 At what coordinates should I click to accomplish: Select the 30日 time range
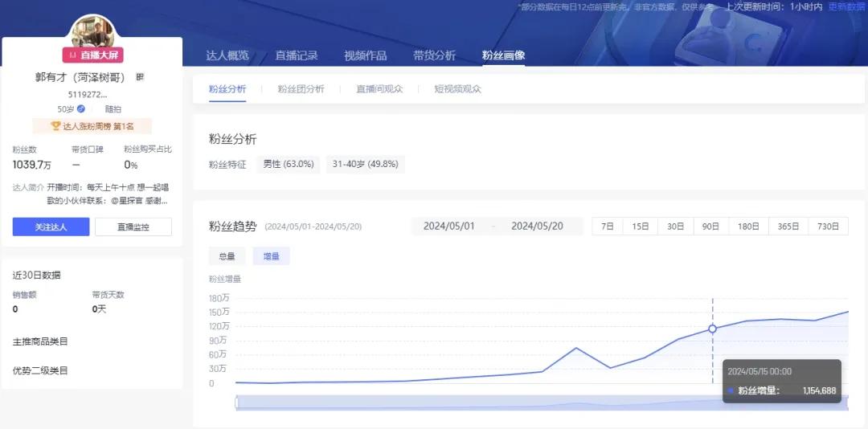click(675, 227)
